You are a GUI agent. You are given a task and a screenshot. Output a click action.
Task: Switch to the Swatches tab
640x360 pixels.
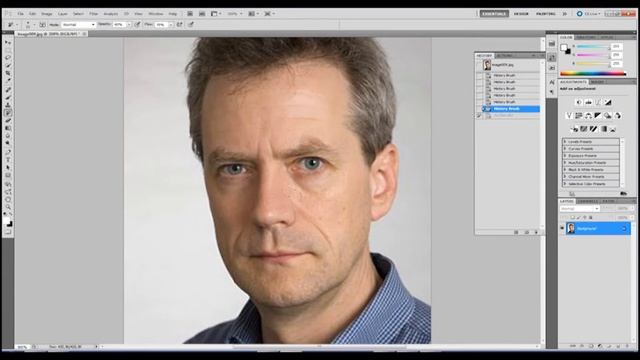tap(586, 37)
